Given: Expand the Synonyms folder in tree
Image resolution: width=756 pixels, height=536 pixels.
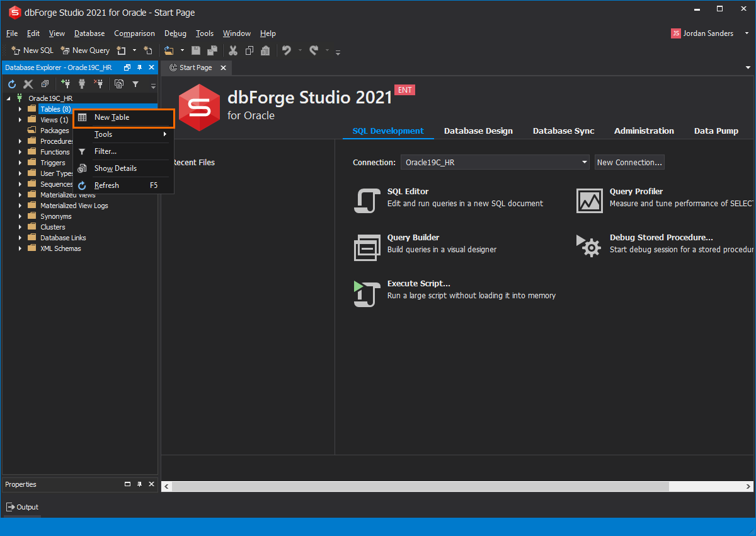Looking at the screenshot, I should coord(20,216).
